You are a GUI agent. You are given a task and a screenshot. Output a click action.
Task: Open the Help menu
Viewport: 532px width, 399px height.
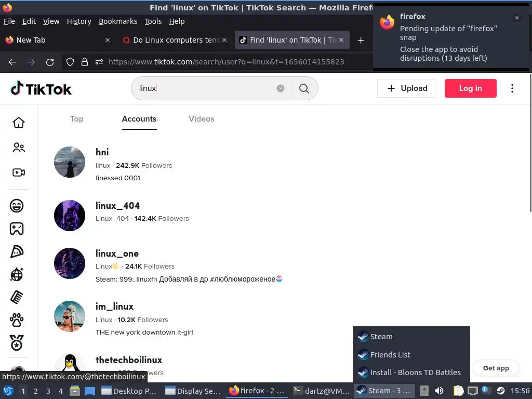click(177, 21)
